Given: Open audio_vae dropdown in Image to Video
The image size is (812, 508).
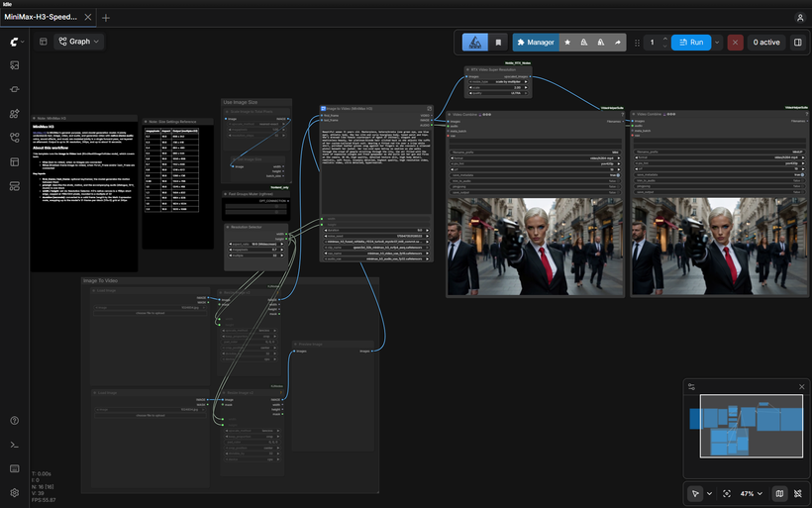Looking at the screenshot, I should (x=376, y=258).
